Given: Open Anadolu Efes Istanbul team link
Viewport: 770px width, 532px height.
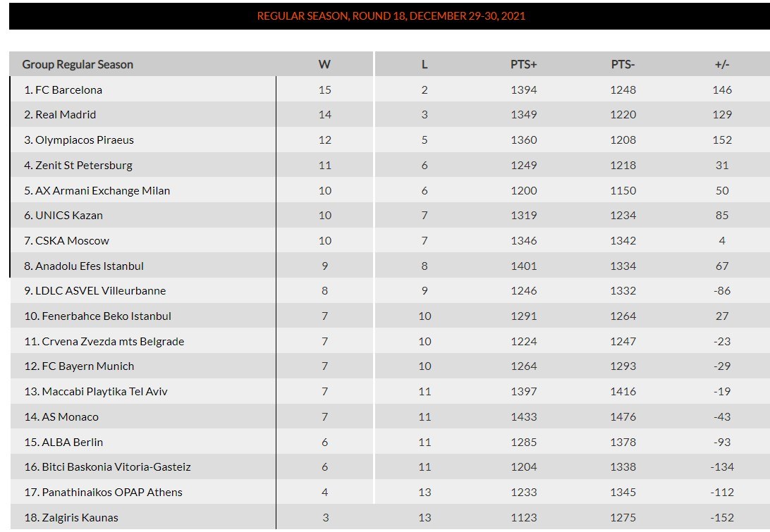Looking at the screenshot, I should point(89,266).
